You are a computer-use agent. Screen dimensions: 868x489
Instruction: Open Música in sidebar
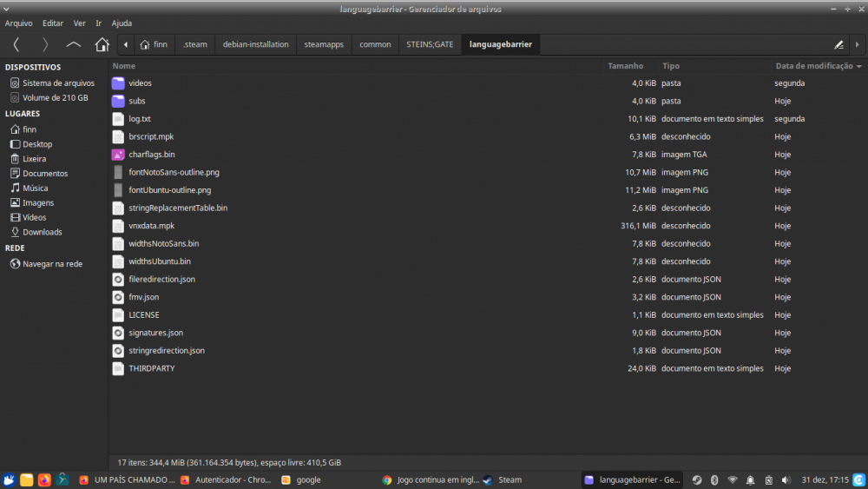[30, 188]
